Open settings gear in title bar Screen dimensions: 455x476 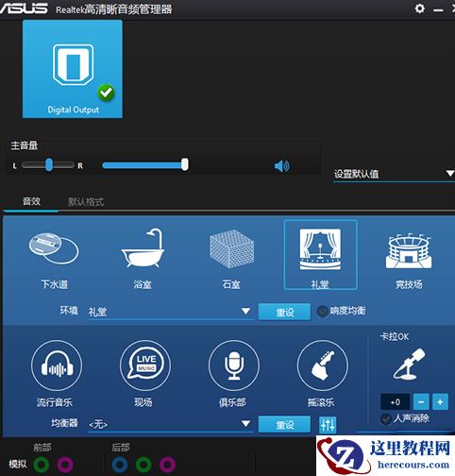click(419, 8)
